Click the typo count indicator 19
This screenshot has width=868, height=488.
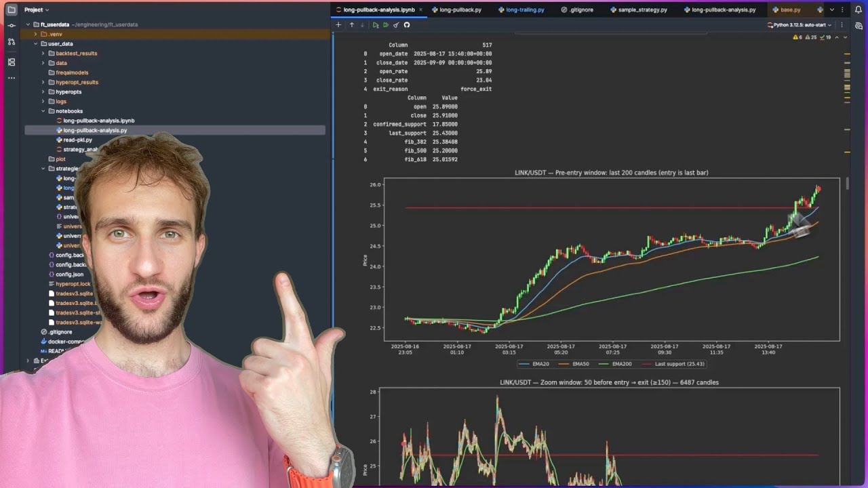[825, 37]
